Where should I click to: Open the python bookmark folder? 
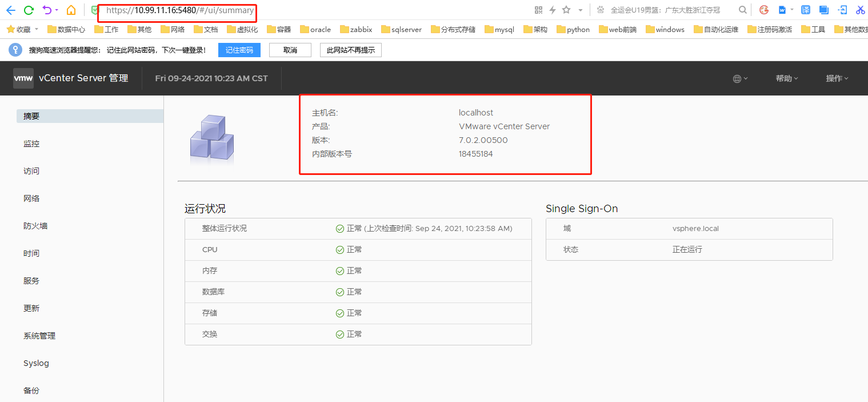(573, 29)
